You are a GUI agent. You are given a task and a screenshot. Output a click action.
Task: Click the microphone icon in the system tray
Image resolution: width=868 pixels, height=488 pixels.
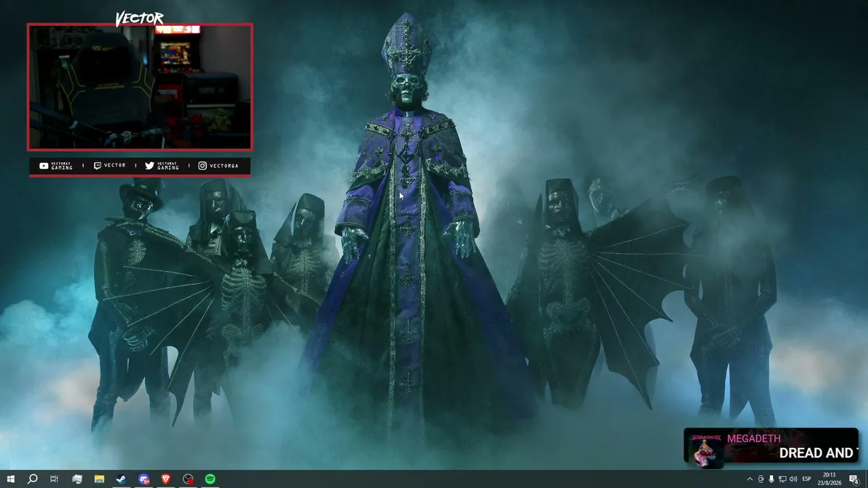pyautogui.click(x=771, y=479)
